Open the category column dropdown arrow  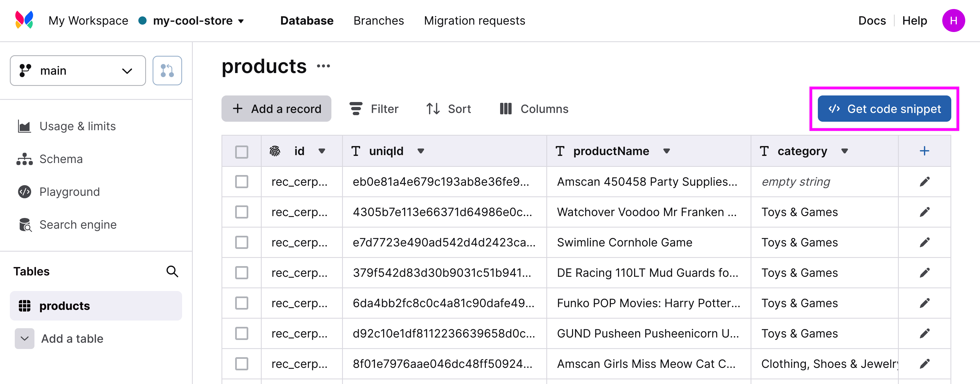845,151
